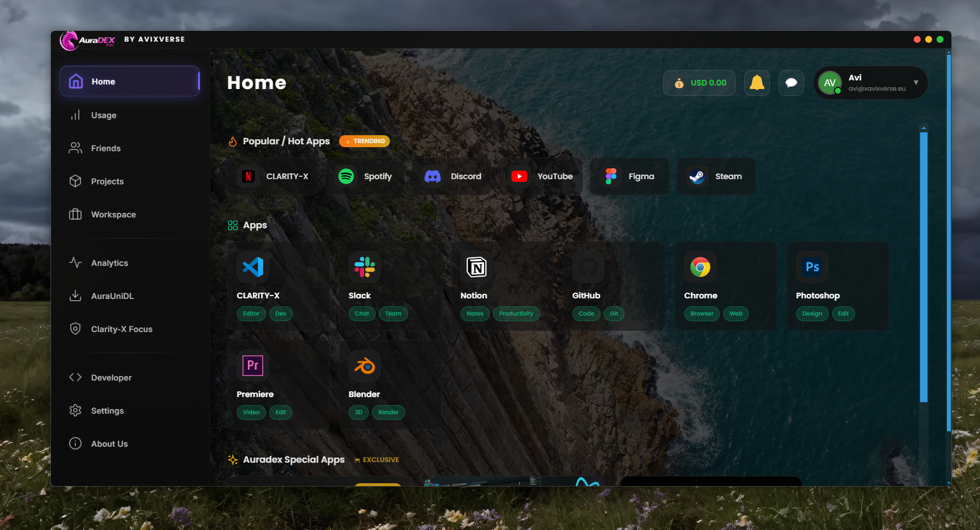Click the Spotify icon in hot apps
Screen dimensions: 980x530
(x=346, y=176)
